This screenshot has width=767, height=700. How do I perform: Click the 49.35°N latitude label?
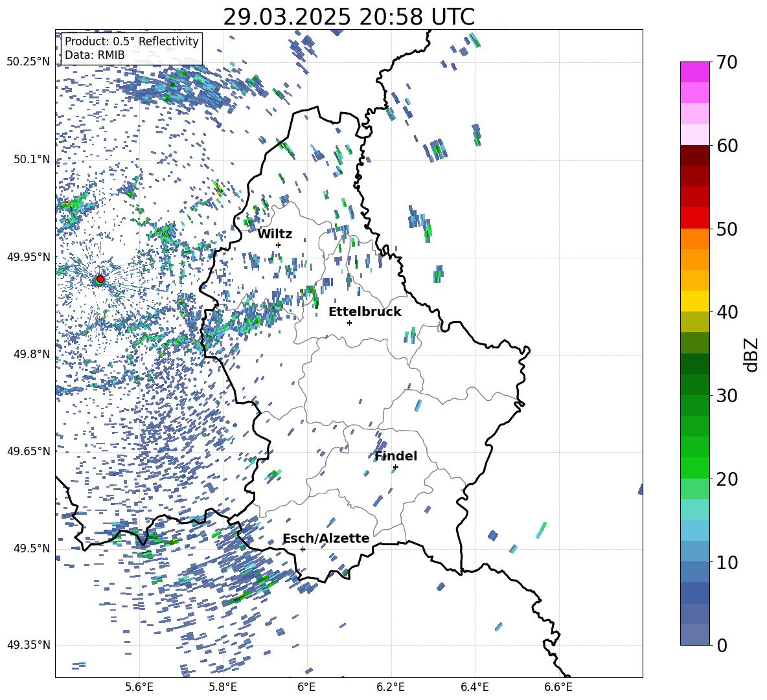pyautogui.click(x=29, y=645)
